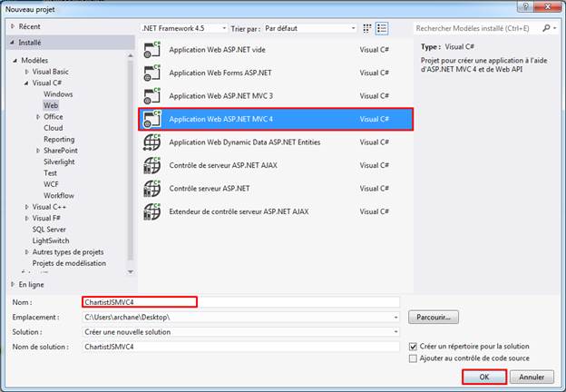Expand Autres types de projets node
The height and width of the screenshot is (392, 566).
tap(26, 252)
